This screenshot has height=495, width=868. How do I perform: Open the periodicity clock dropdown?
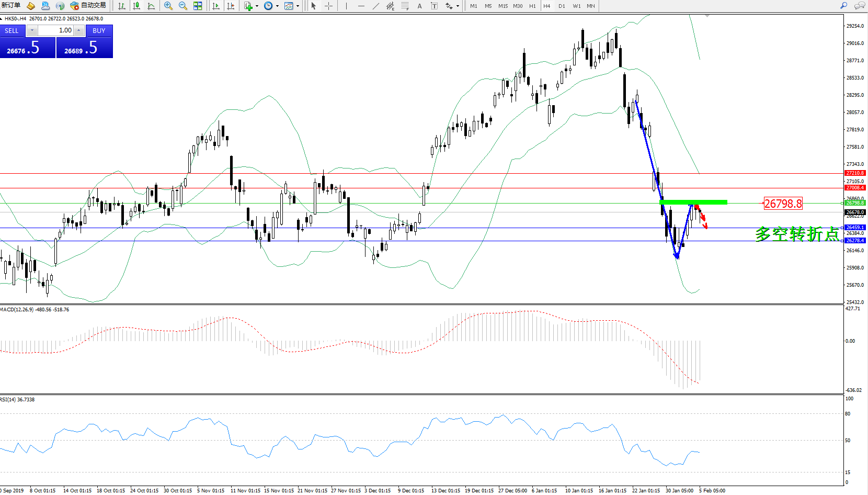[277, 6]
